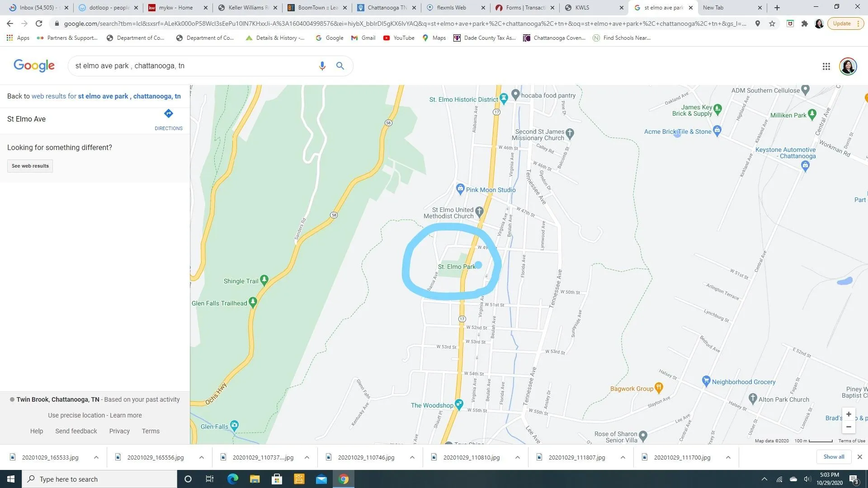This screenshot has width=868, height=488.
Task: Open the Google apps grid
Action: [x=826, y=66]
